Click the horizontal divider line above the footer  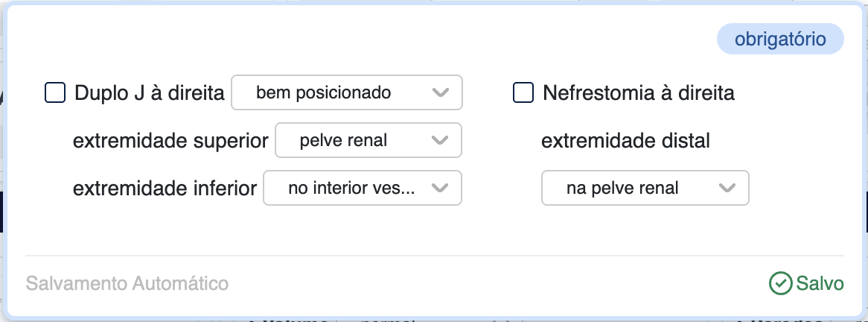coord(434,256)
